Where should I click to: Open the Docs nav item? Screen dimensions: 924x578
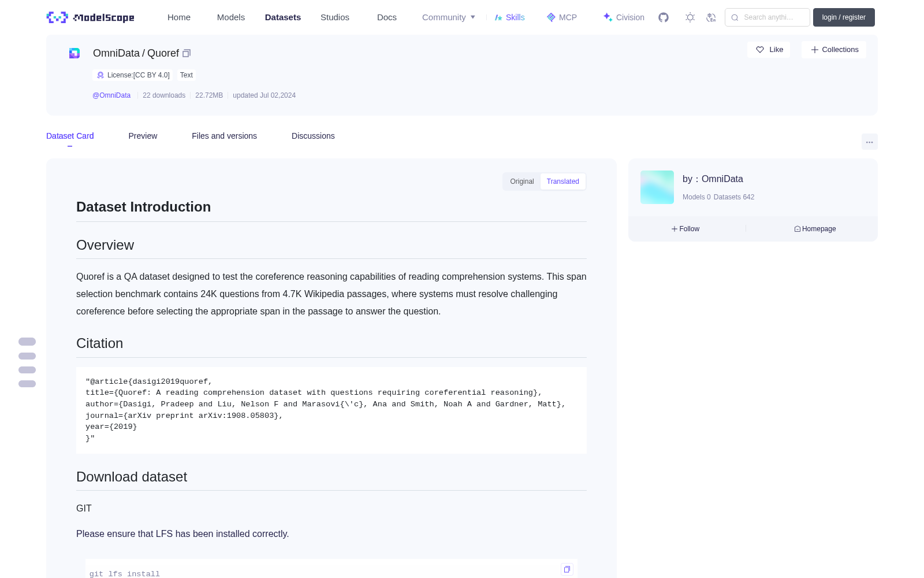tap(387, 17)
